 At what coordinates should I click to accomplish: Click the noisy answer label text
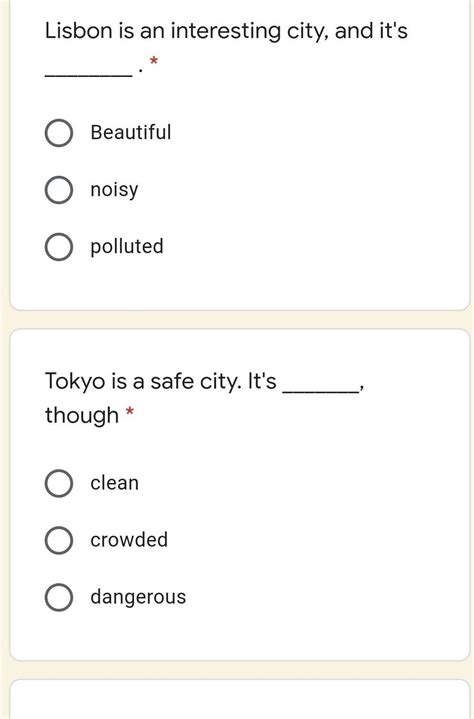click(x=114, y=190)
